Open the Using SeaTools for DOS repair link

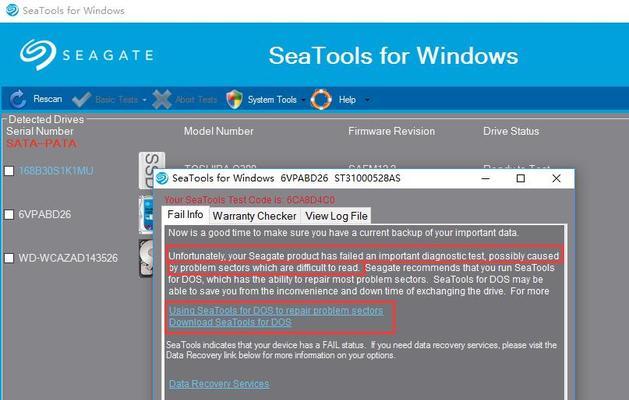pyautogui.click(x=276, y=311)
